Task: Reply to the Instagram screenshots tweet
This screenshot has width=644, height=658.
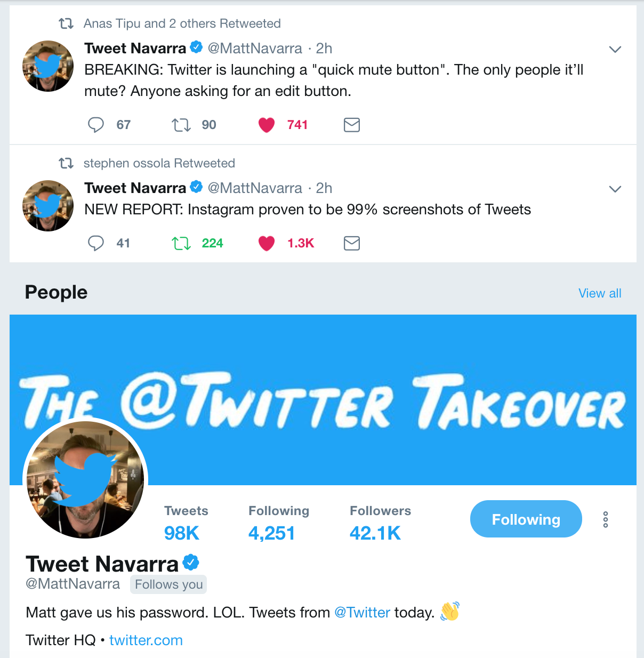Action: click(x=96, y=243)
